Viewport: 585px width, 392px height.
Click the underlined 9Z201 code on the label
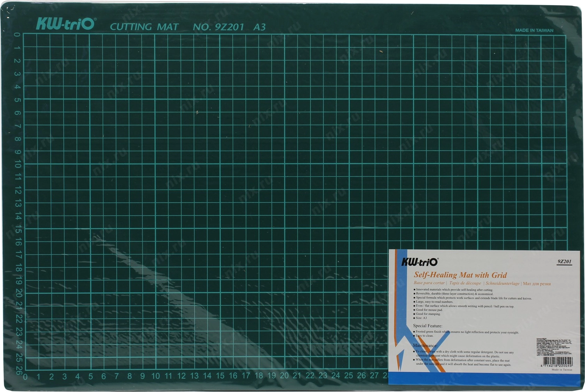pyautogui.click(x=564, y=262)
